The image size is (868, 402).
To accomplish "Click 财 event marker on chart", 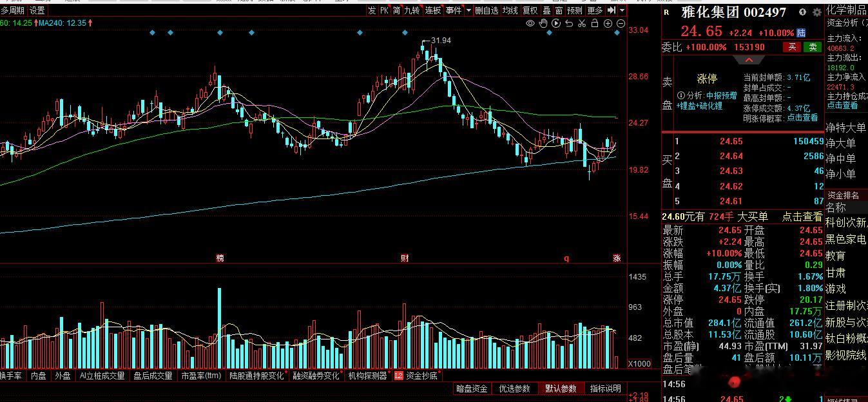I will (405, 258).
